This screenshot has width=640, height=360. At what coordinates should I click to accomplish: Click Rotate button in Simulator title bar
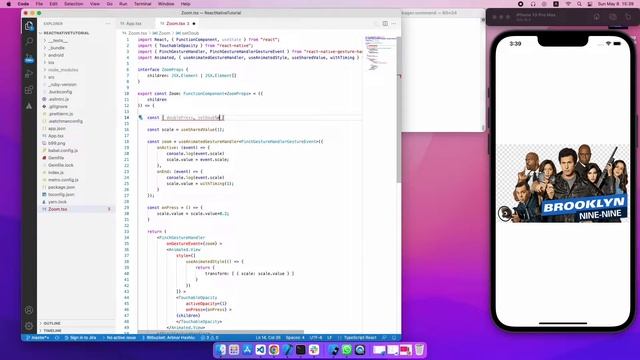pos(628,17)
